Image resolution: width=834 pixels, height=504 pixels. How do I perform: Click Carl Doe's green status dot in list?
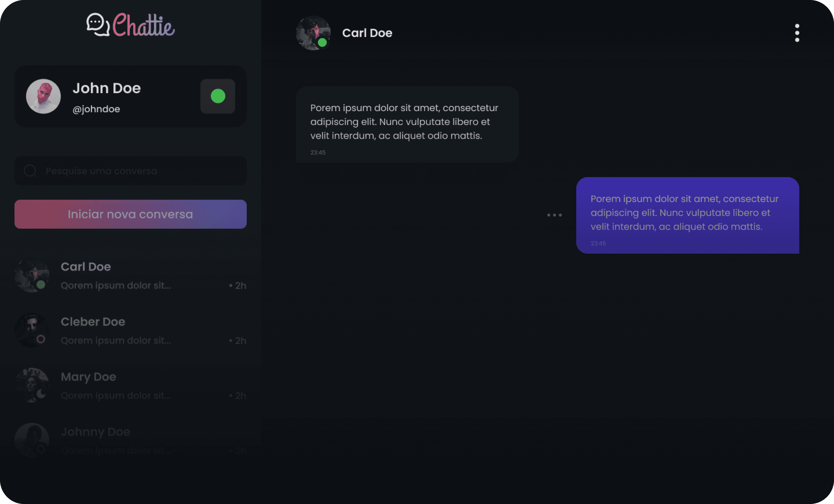(41, 285)
